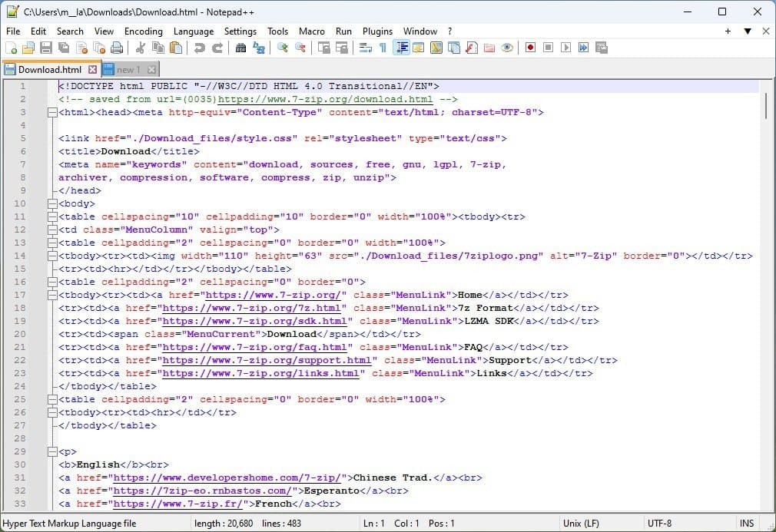Toggle Show all characters pilcrow button

coord(383,48)
